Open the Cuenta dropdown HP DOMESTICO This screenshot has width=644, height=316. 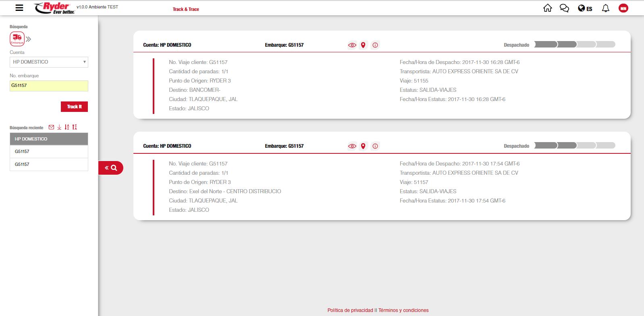pos(49,62)
